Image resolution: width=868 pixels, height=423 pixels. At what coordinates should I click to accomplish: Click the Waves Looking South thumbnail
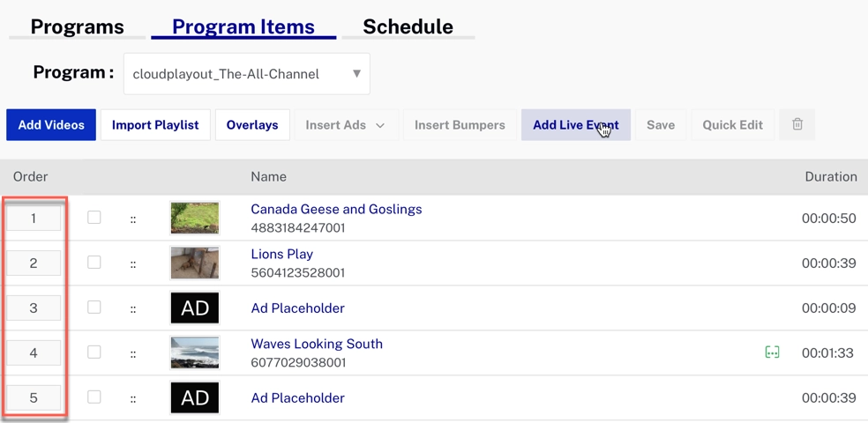[x=194, y=353]
